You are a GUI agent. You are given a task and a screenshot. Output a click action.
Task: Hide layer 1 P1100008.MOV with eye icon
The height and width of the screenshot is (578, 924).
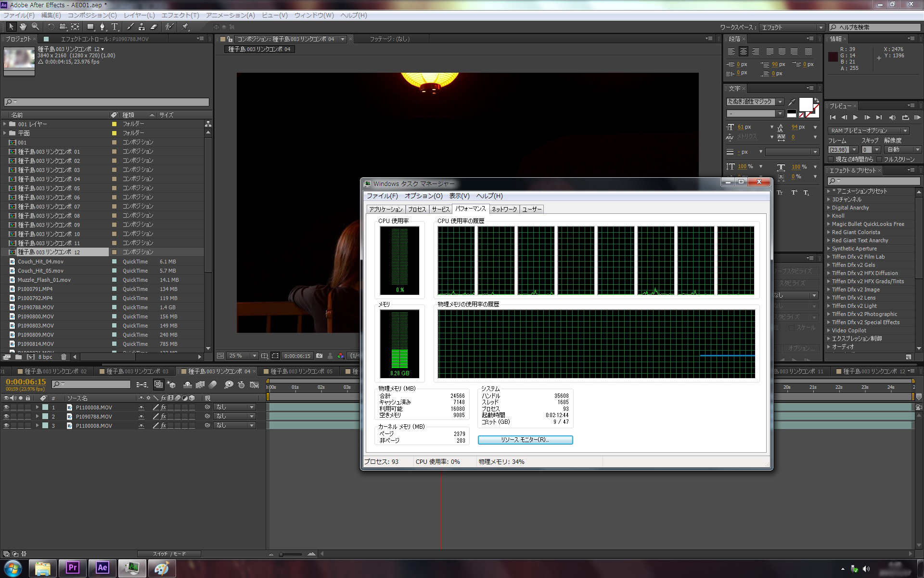point(6,407)
